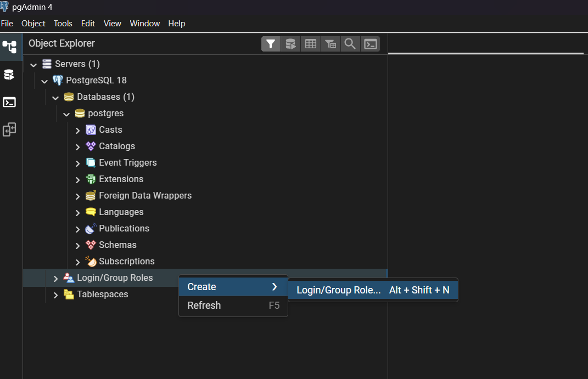588x379 pixels.
Task: Open the Tools menu
Action: [63, 24]
